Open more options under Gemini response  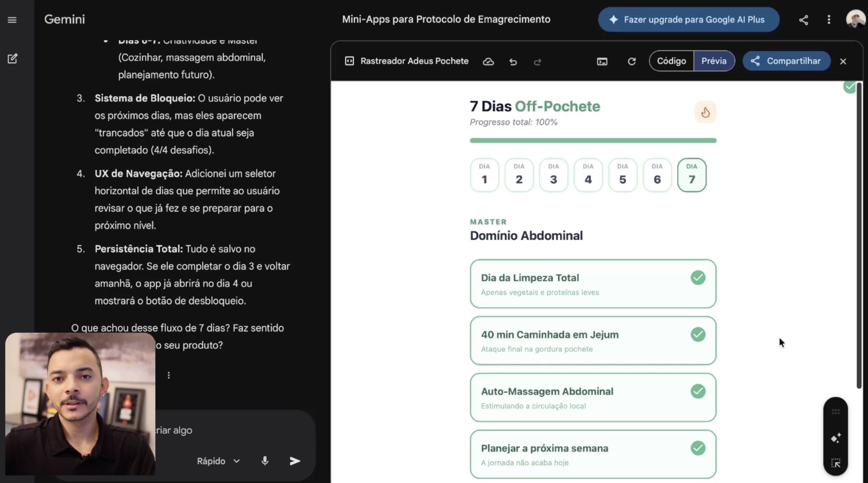[168, 375]
